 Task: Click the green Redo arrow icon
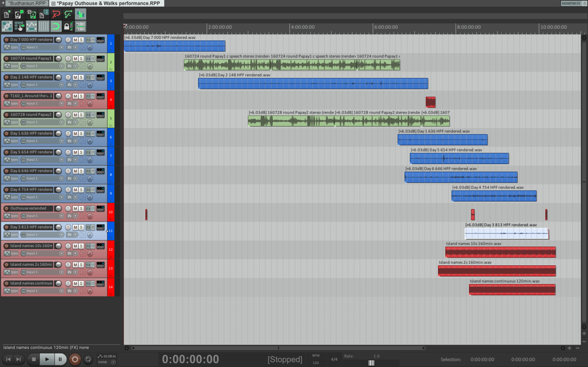coord(68,14)
